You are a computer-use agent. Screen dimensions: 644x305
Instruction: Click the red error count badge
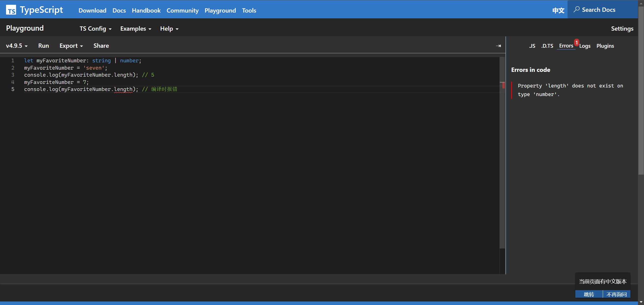tap(576, 42)
